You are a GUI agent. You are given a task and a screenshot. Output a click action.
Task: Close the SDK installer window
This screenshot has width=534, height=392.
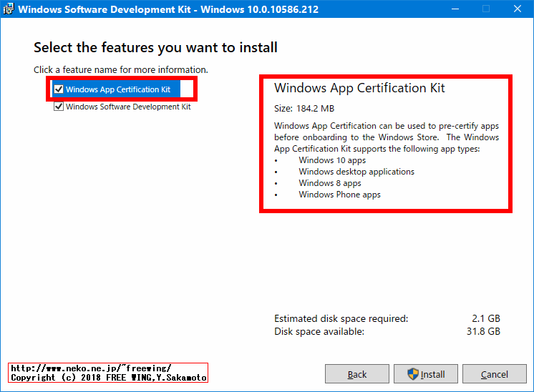[x=518, y=9]
